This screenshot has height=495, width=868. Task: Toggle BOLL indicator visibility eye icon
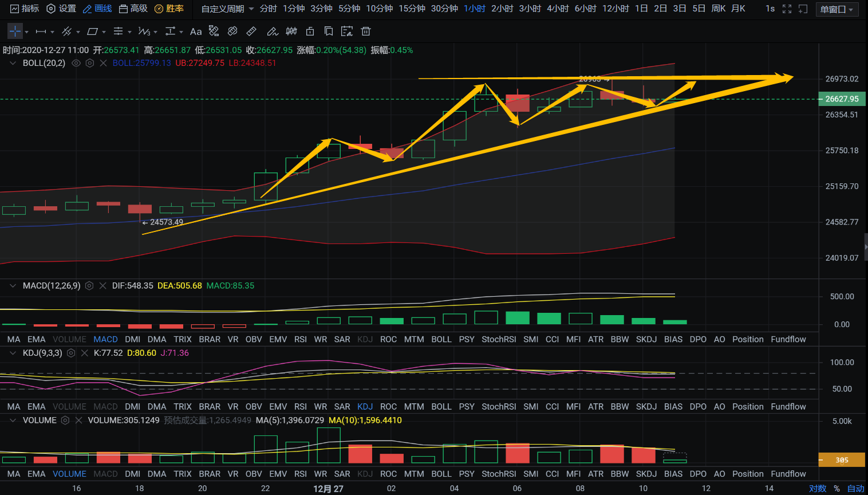76,63
